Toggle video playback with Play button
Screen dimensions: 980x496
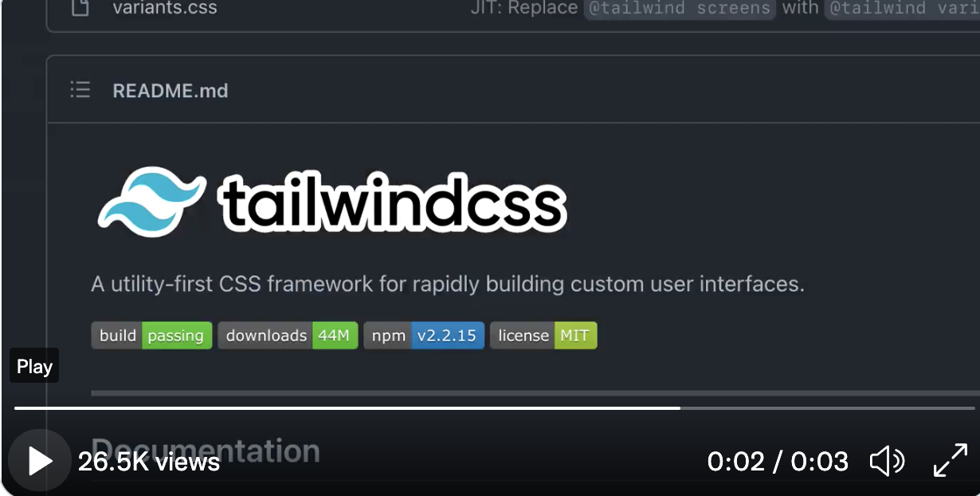(x=38, y=461)
